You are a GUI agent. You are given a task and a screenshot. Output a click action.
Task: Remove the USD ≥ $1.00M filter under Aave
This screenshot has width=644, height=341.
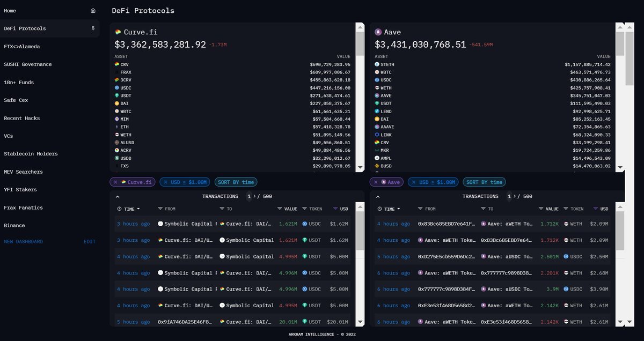413,182
